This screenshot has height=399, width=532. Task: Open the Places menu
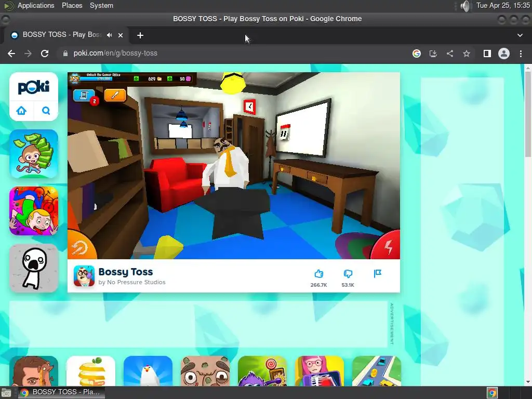(x=72, y=5)
